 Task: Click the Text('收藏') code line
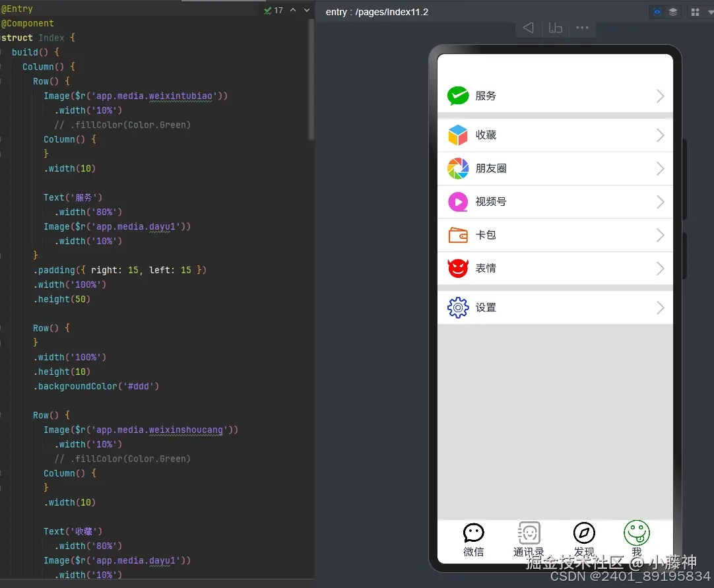[73, 531]
